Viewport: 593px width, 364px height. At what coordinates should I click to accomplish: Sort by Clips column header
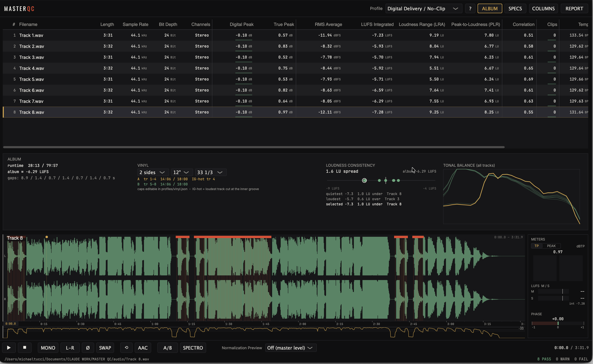point(552,24)
